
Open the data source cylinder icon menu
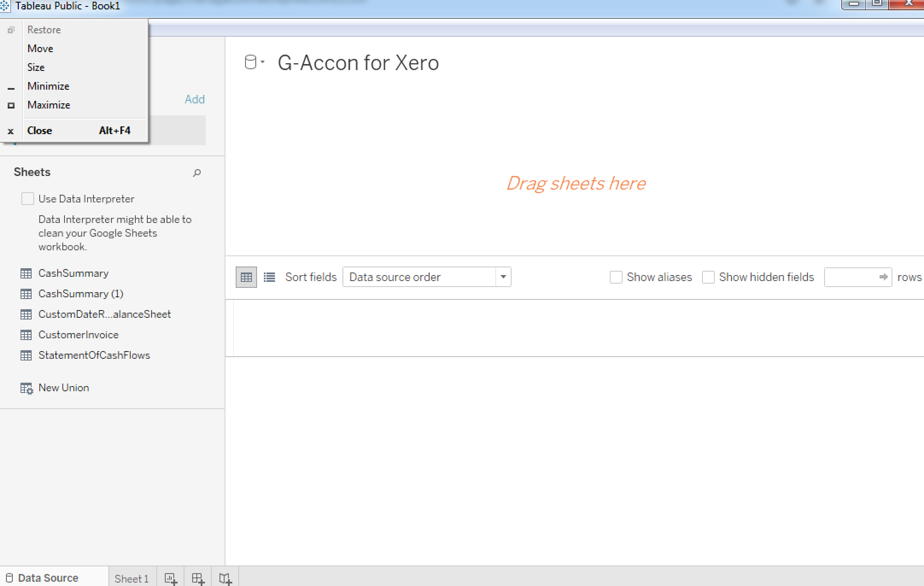(x=254, y=62)
